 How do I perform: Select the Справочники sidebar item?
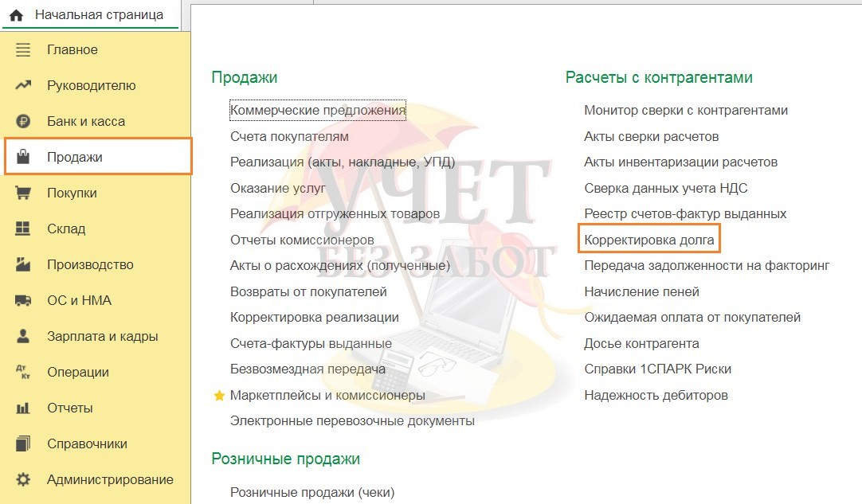click(87, 444)
